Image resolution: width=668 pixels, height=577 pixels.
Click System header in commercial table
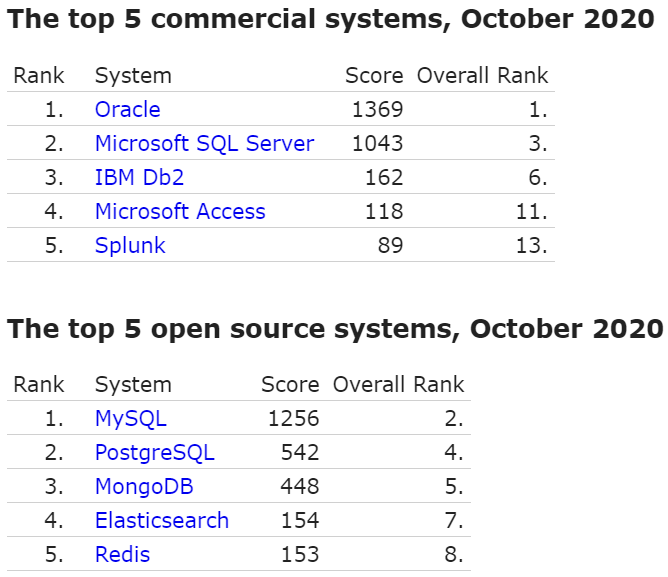click(x=133, y=76)
